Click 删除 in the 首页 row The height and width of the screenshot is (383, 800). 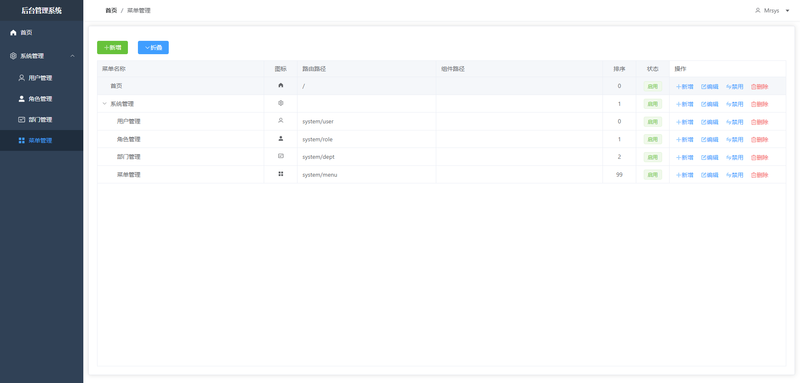(x=760, y=87)
